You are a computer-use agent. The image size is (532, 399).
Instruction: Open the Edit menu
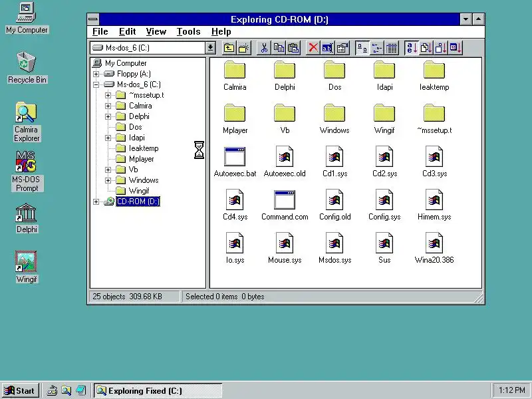point(127,31)
